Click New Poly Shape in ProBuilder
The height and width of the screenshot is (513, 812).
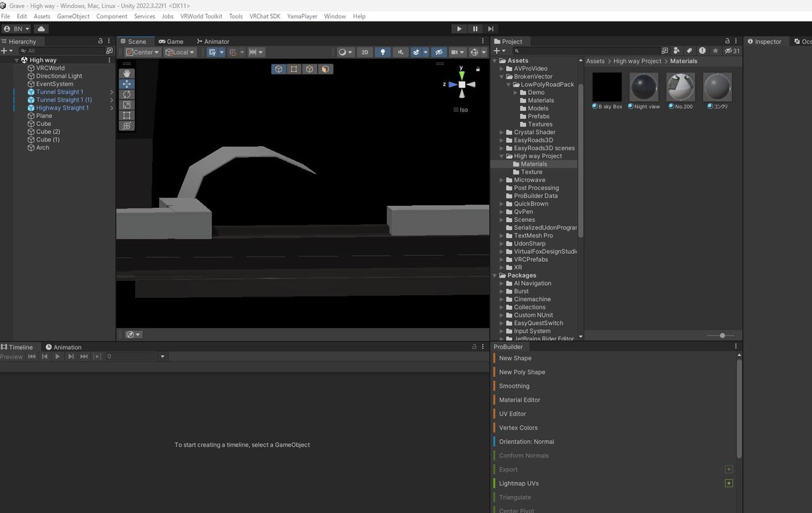[522, 372]
